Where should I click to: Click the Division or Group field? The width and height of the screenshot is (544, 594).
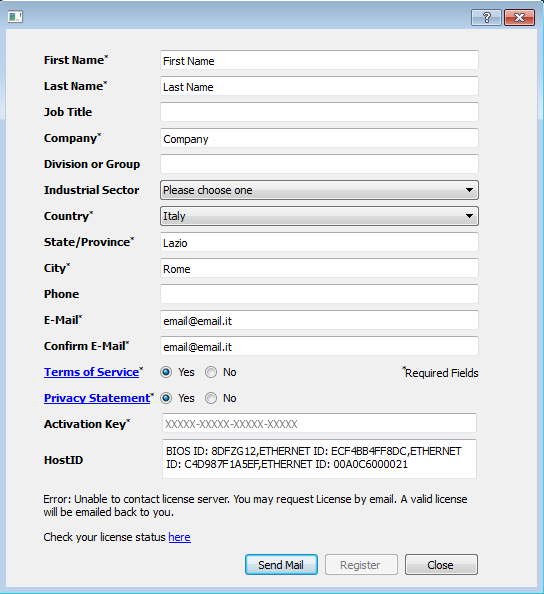(319, 164)
